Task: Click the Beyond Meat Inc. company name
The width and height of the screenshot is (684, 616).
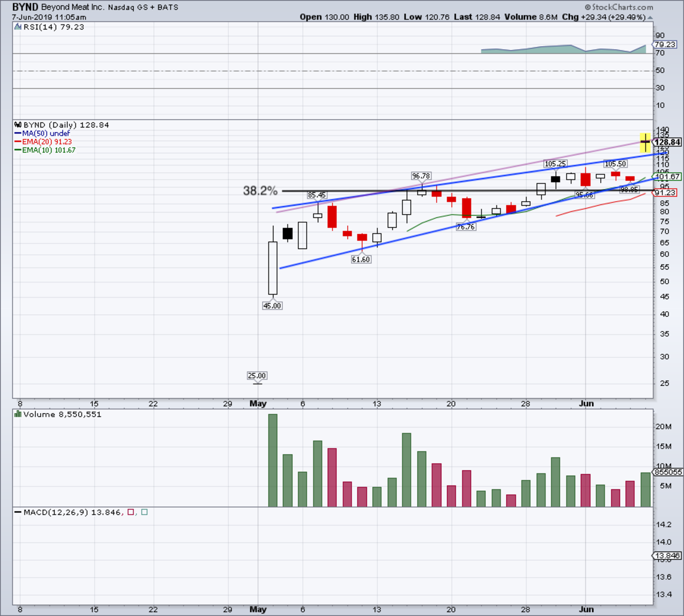Action: point(72,8)
